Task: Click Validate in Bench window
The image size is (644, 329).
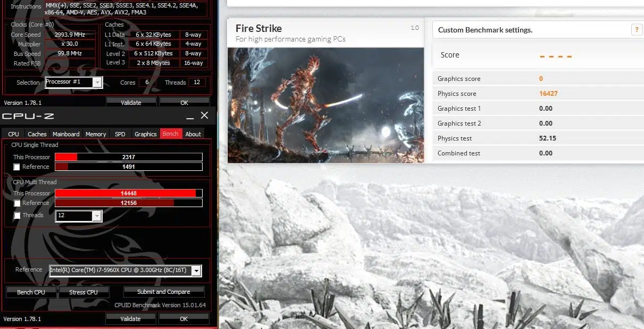Action: [130, 318]
